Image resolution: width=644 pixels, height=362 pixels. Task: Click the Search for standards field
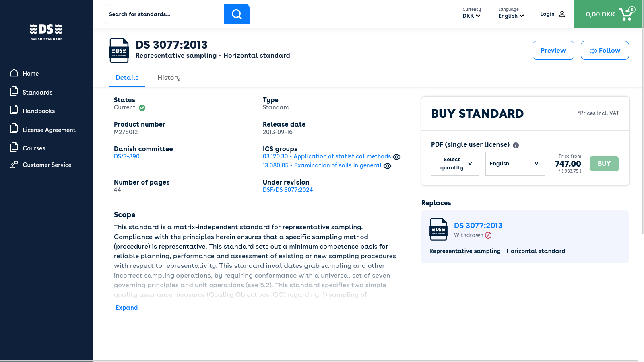[164, 14]
